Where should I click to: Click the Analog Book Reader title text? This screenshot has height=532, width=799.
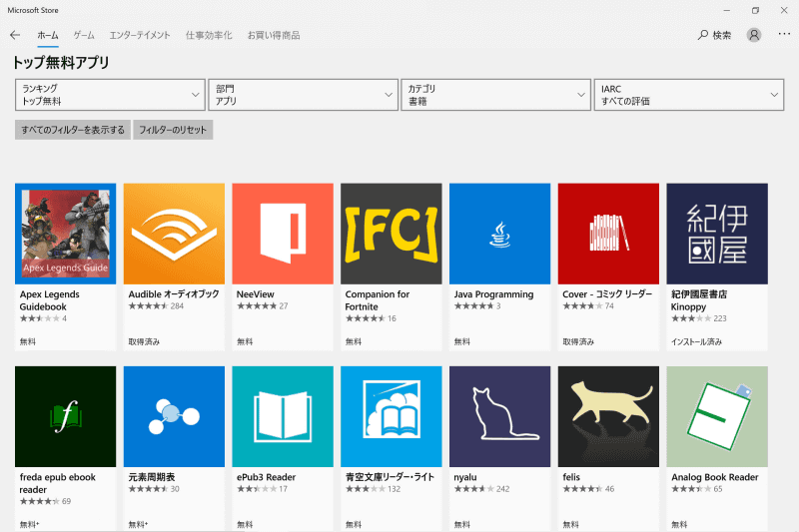[x=714, y=477]
